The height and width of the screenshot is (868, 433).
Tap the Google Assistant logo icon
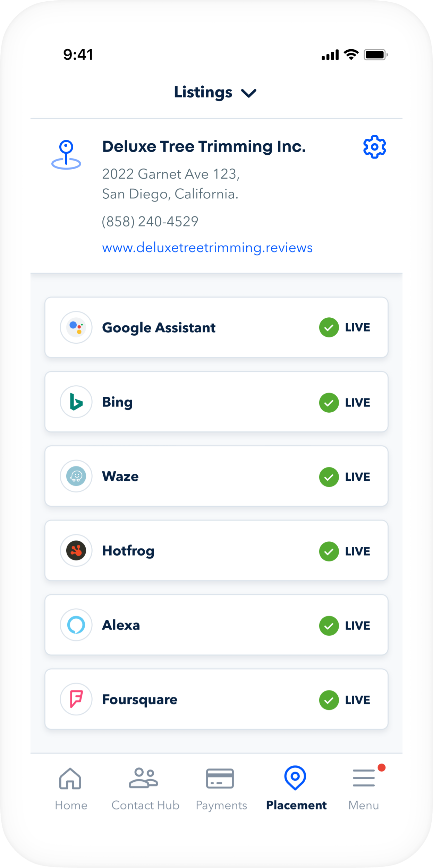coord(76,327)
